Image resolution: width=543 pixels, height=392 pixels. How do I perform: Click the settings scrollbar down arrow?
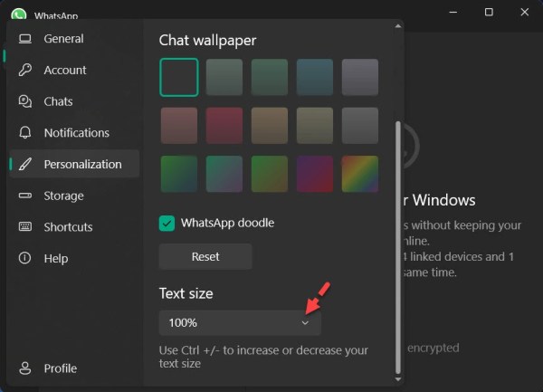[x=398, y=379]
